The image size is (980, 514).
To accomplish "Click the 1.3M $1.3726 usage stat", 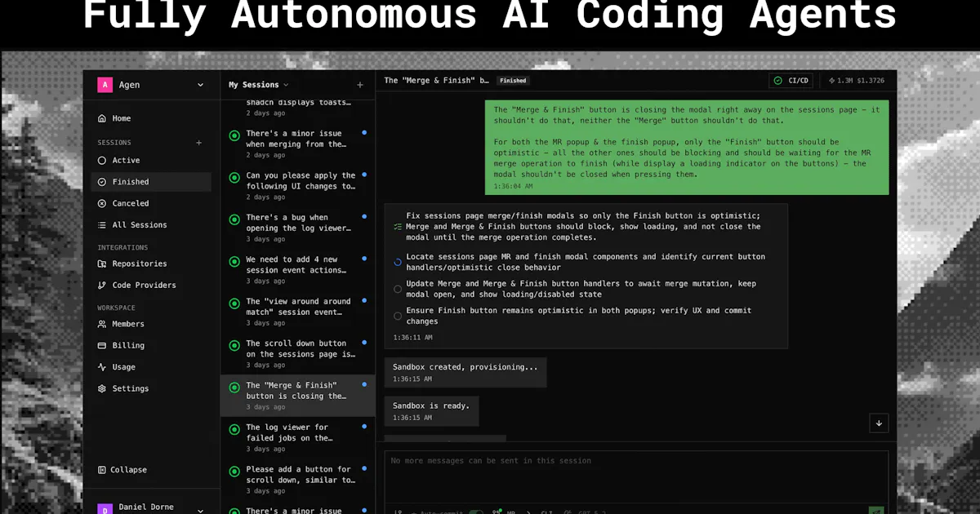I will point(856,81).
